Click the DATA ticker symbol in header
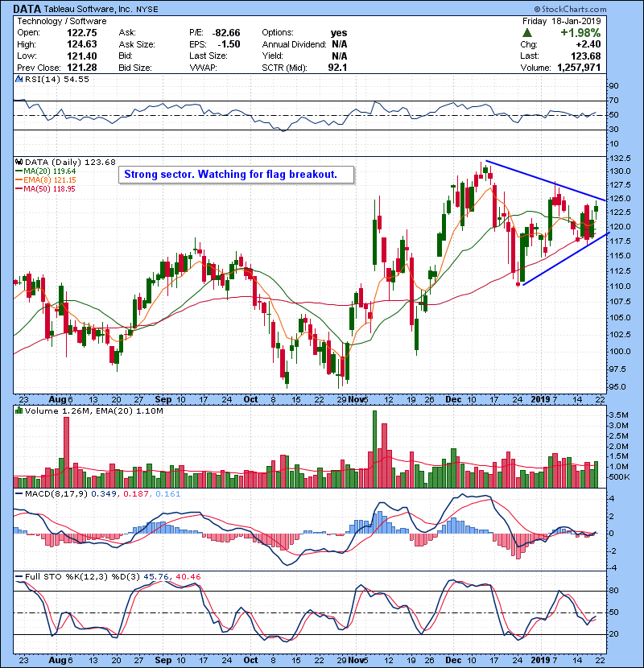Screen dimensions: 644x668 (x=27, y=9)
